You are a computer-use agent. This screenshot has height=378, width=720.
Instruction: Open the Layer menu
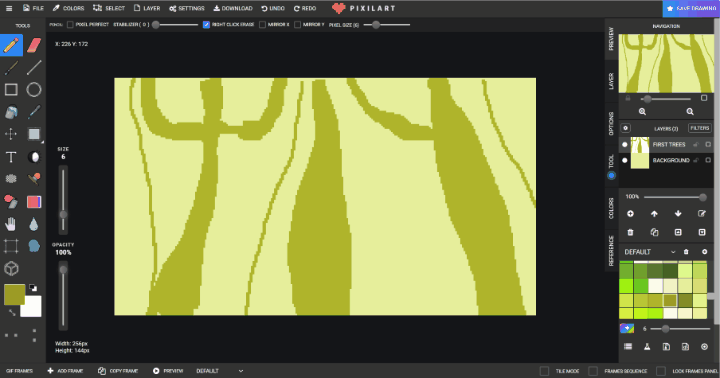[x=147, y=8]
